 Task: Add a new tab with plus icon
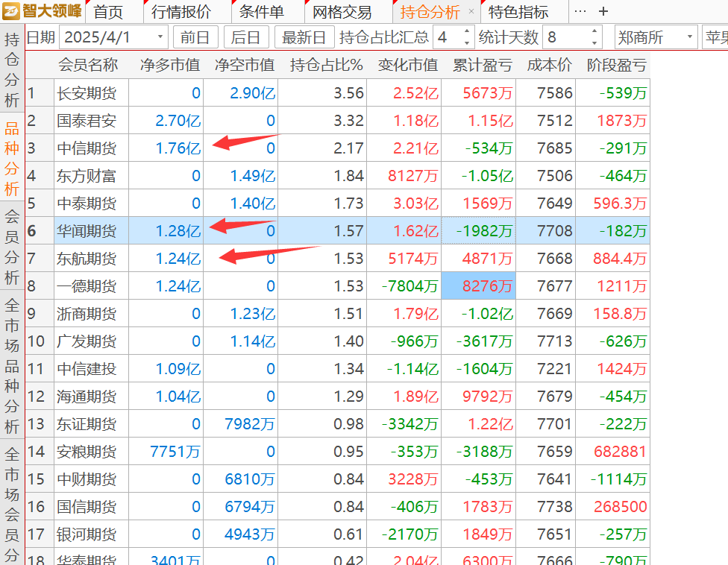click(x=603, y=12)
